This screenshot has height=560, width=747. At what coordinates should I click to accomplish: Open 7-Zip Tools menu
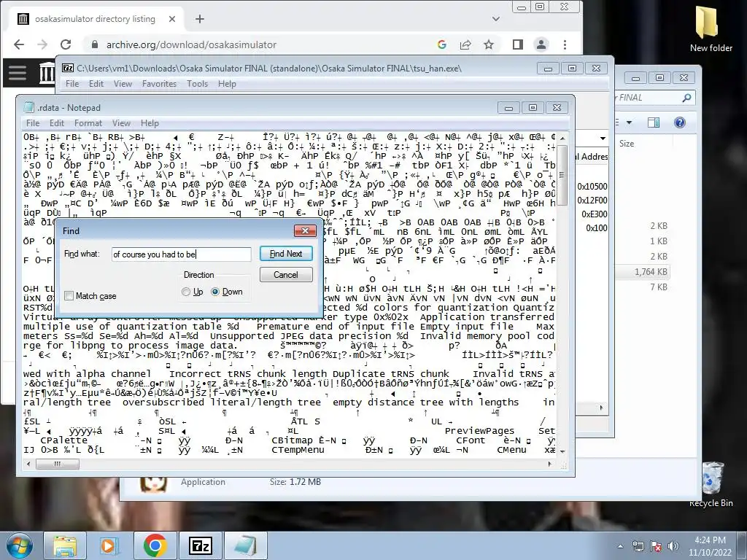click(197, 84)
